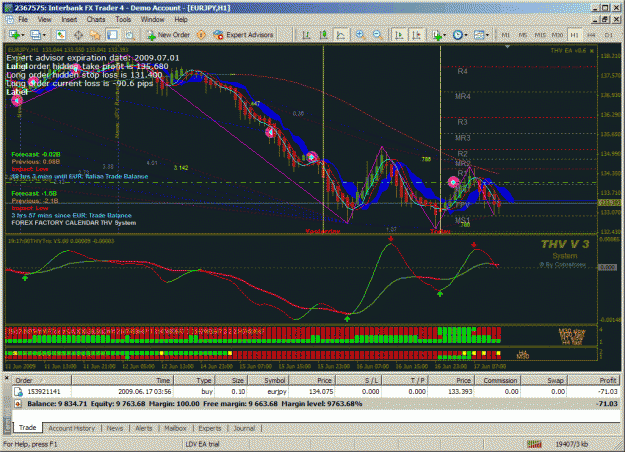Open the Strategy Tester icon
Screen dimensions: 625x452
(x=130, y=35)
